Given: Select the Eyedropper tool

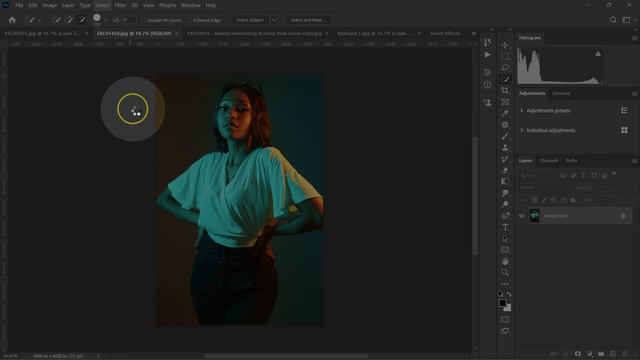Looking at the screenshot, I should [x=505, y=113].
